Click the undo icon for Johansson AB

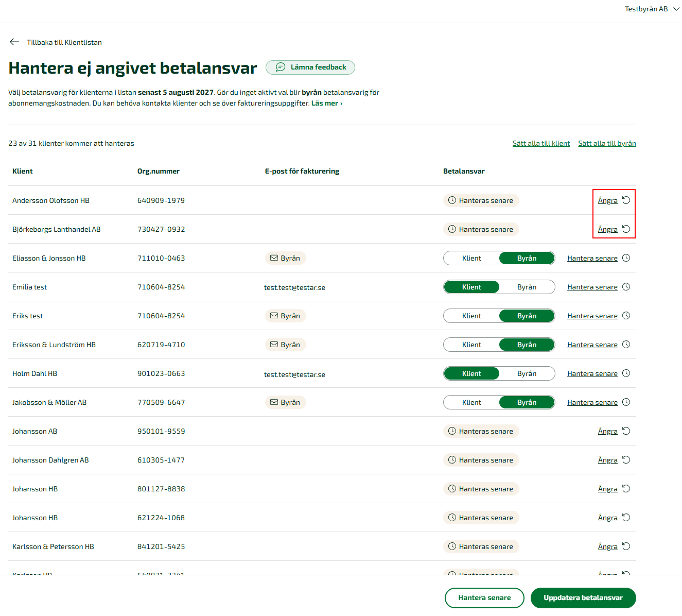[626, 431]
